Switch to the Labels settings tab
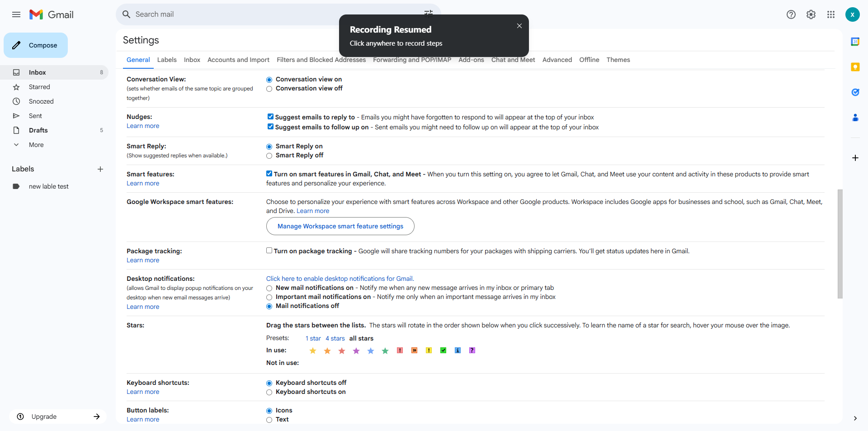868x431 pixels. [167, 60]
